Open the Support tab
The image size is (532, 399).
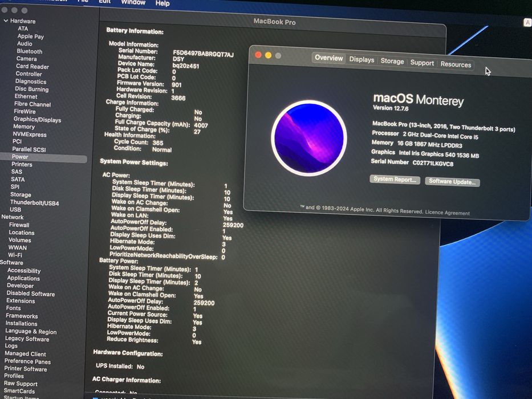point(422,63)
